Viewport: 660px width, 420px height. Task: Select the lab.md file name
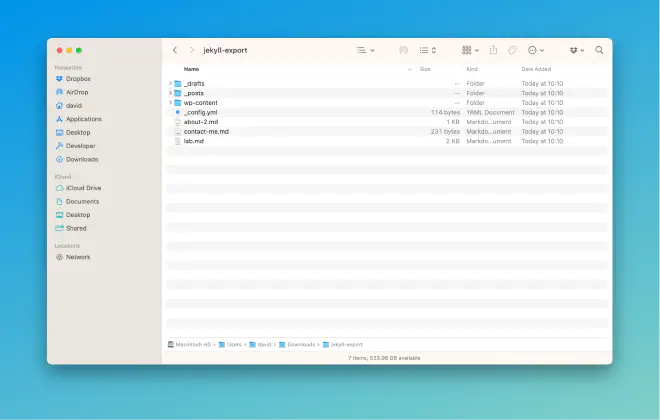194,141
